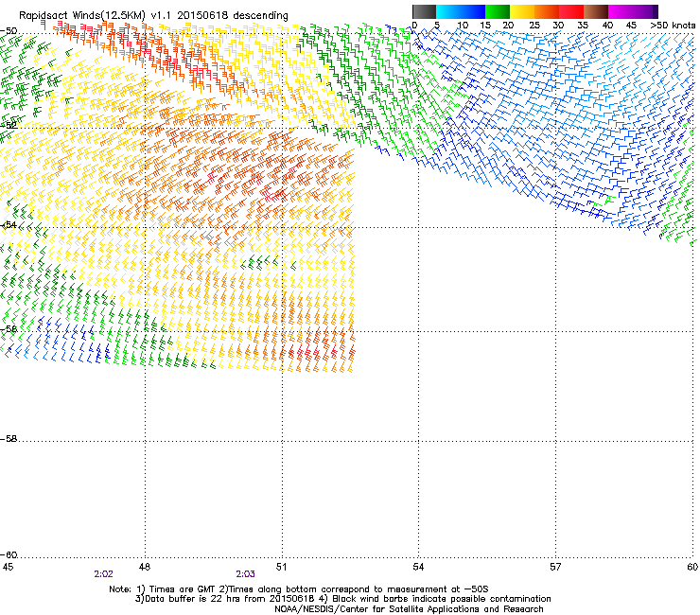Click the cyan-blue 5-15 knots color band
This screenshot has height=615, width=700.
coord(461,11)
